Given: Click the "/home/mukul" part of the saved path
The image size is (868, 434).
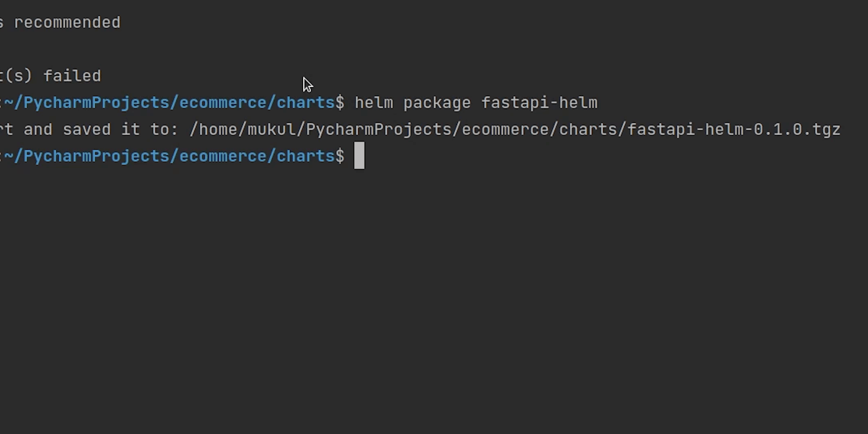Looking at the screenshot, I should [243, 130].
